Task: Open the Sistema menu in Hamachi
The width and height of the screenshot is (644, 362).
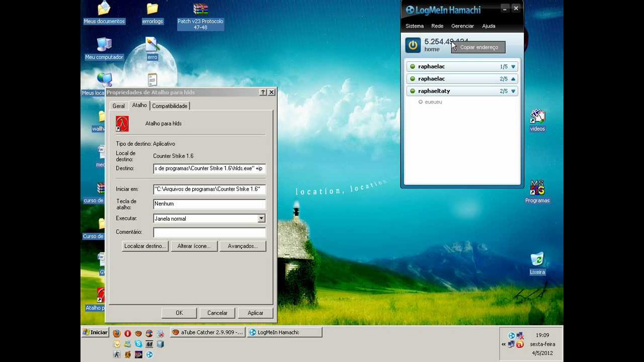Action: click(x=415, y=26)
